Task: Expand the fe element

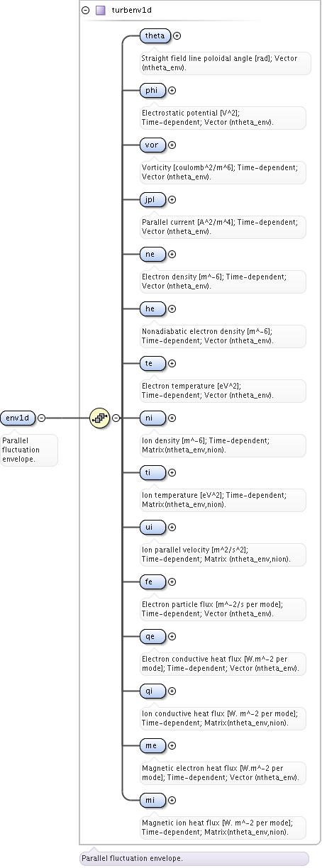Action: coord(172,582)
